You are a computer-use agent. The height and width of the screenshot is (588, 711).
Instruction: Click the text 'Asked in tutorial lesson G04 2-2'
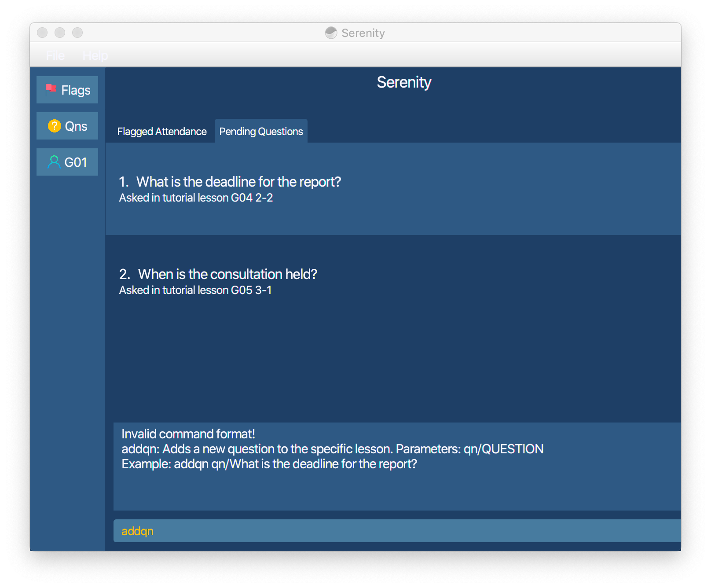click(x=196, y=198)
